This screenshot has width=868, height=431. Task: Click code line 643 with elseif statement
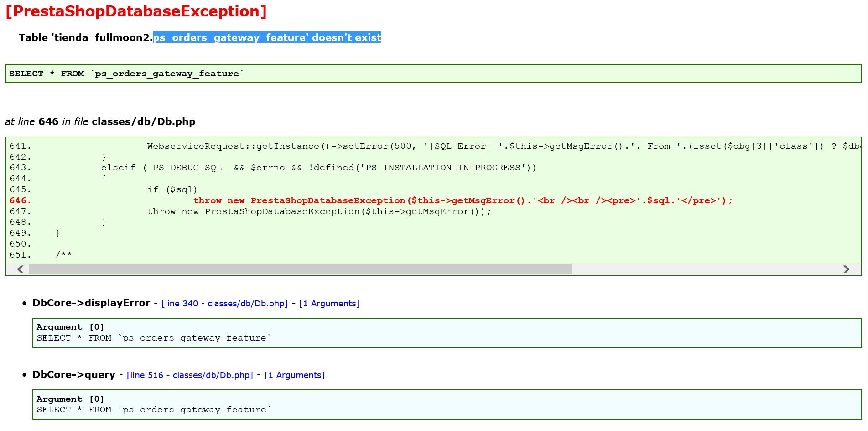coord(318,168)
